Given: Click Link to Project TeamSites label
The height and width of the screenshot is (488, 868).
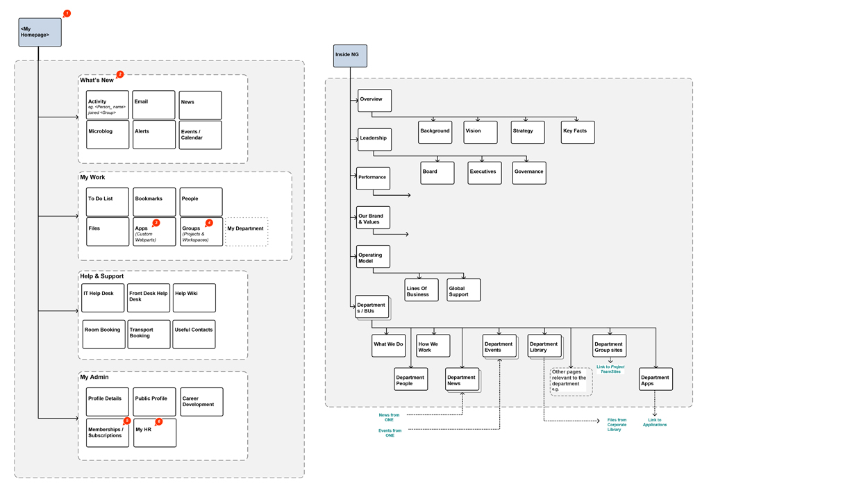Looking at the screenshot, I should point(610,369).
